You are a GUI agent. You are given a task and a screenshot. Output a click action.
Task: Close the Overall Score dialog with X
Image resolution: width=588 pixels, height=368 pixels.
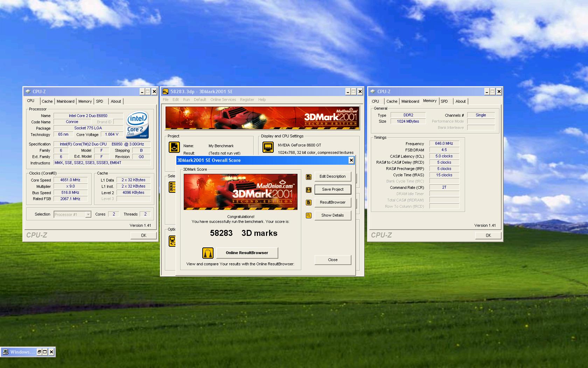pos(351,160)
